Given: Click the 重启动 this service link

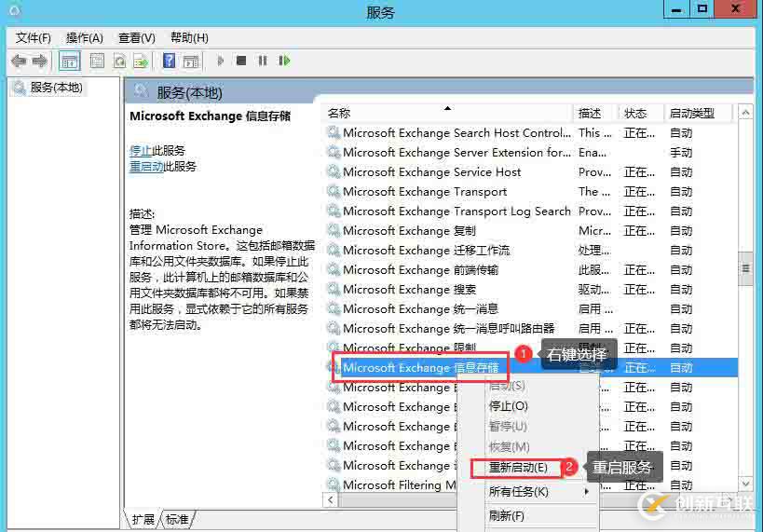Looking at the screenshot, I should 146,167.
